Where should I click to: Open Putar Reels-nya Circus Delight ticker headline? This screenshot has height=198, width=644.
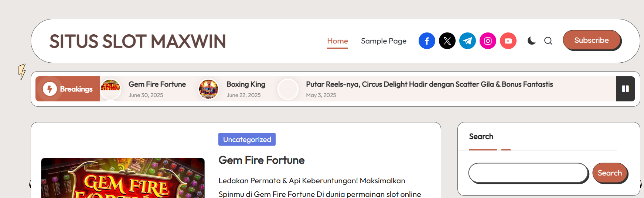(x=429, y=84)
